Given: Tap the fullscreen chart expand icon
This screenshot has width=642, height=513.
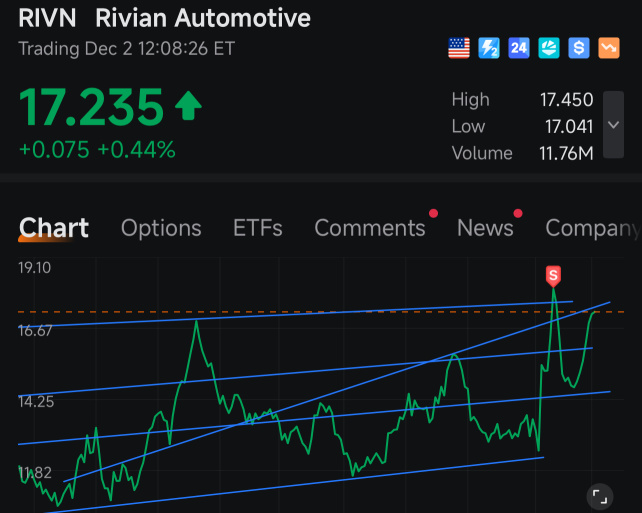Looking at the screenshot, I should click(x=600, y=497).
